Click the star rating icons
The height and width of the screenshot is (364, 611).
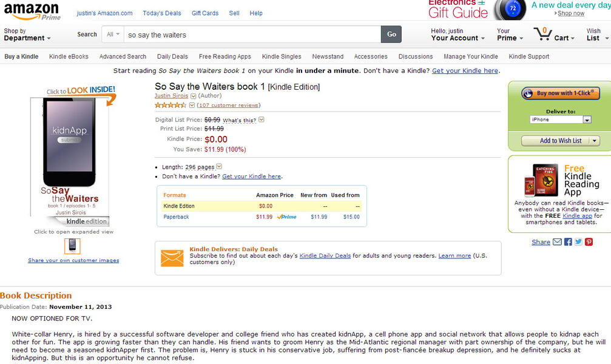(170, 105)
